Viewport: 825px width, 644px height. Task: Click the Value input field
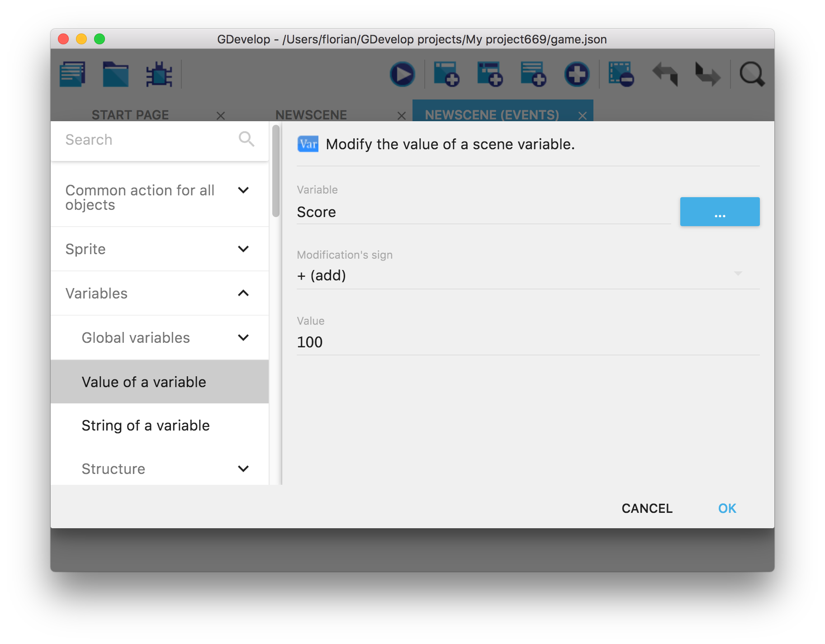click(527, 342)
